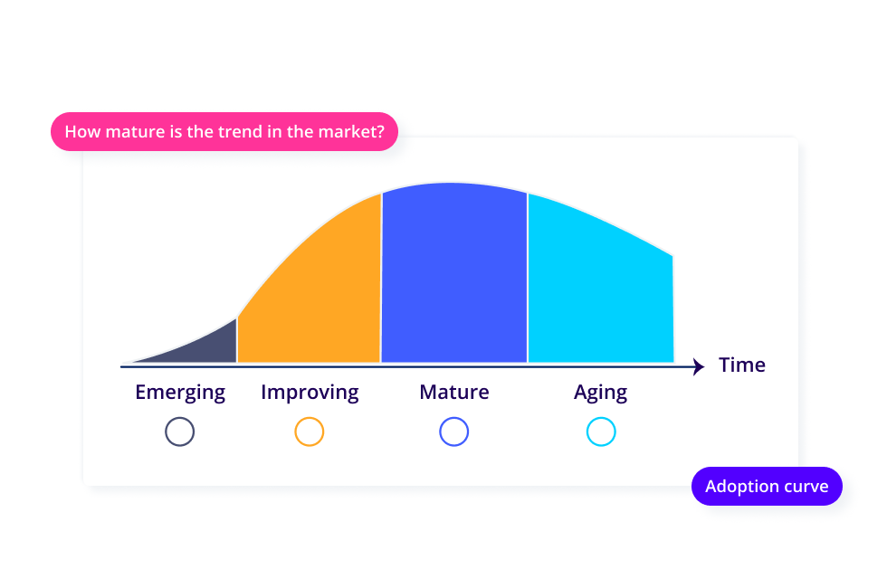Select the Emerging radio circle

[180, 432]
